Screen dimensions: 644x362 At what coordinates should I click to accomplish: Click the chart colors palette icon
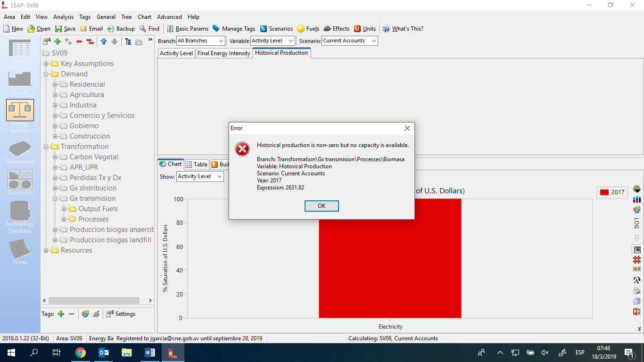click(637, 210)
